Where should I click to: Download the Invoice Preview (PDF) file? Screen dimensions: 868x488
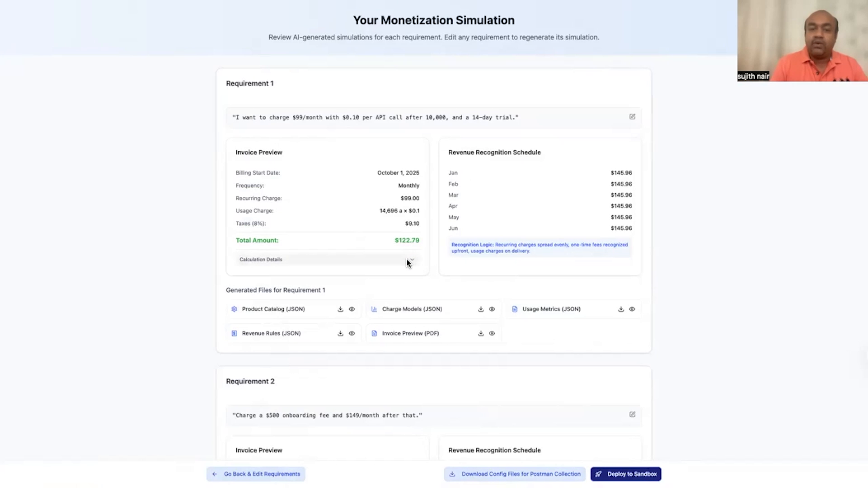click(481, 333)
